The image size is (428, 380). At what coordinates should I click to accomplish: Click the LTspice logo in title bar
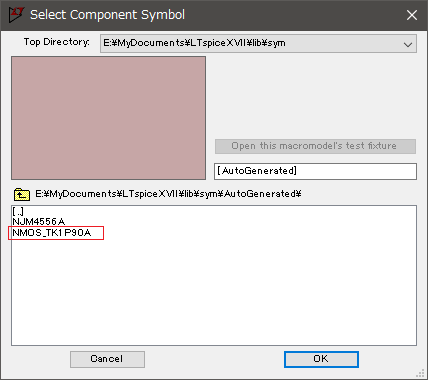(x=16, y=15)
